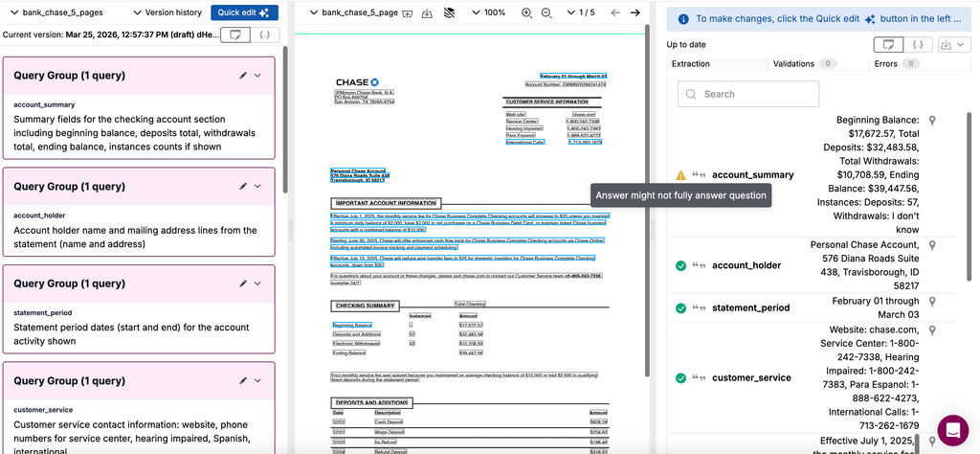The image size is (980, 454).
Task: Click CHECKING SUMMARY heading in document
Action: [x=365, y=306]
